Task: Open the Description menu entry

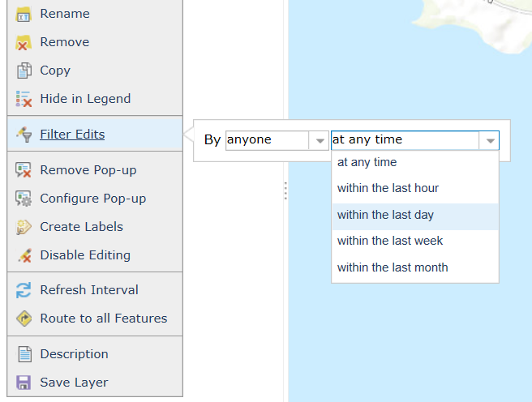Action: (74, 354)
